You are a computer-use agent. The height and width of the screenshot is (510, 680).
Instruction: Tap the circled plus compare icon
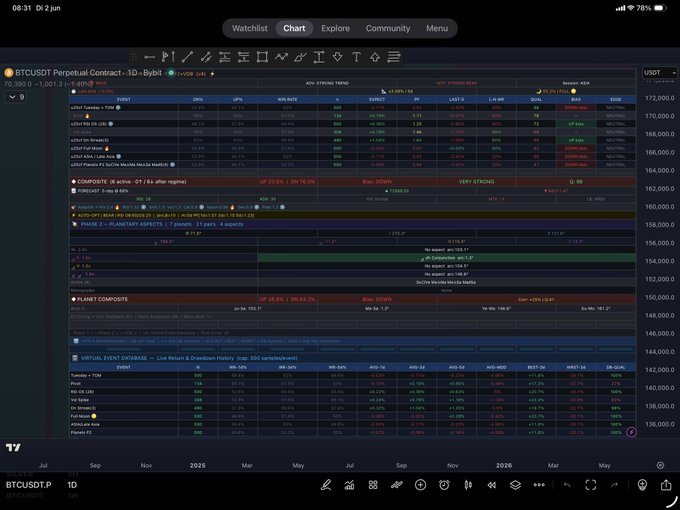[x=420, y=485]
